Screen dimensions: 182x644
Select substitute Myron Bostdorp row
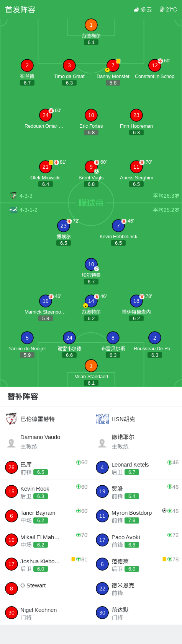click(136, 516)
